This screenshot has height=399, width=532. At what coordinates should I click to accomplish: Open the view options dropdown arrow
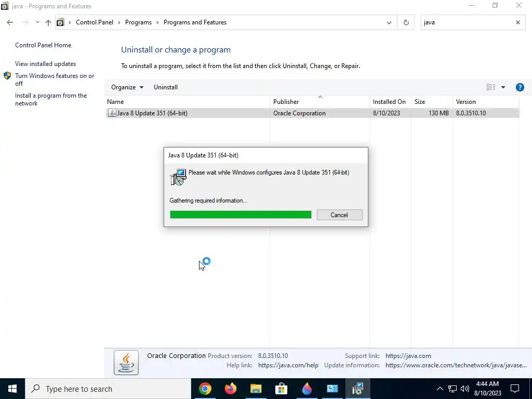pos(503,87)
